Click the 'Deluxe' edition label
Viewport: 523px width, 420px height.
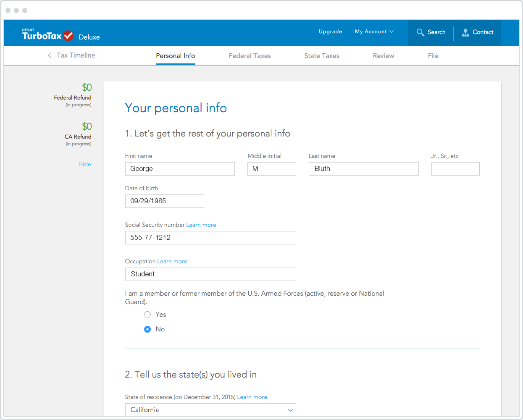point(89,37)
